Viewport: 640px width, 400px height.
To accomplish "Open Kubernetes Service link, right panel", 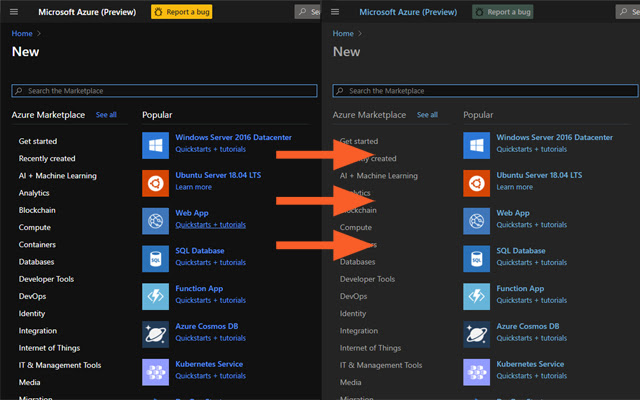I will pos(531,364).
